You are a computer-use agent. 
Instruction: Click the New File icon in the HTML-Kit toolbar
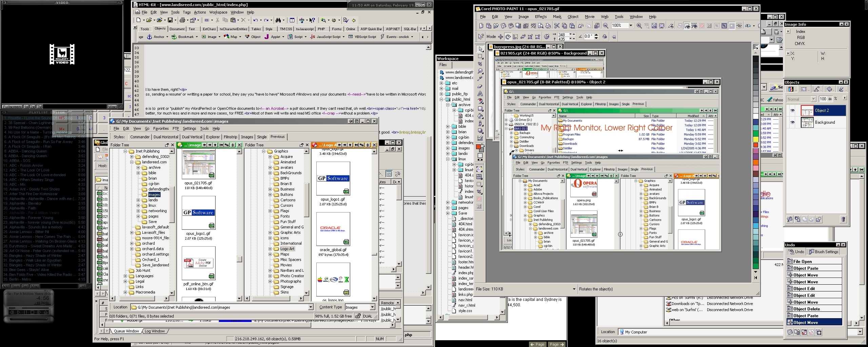point(138,20)
